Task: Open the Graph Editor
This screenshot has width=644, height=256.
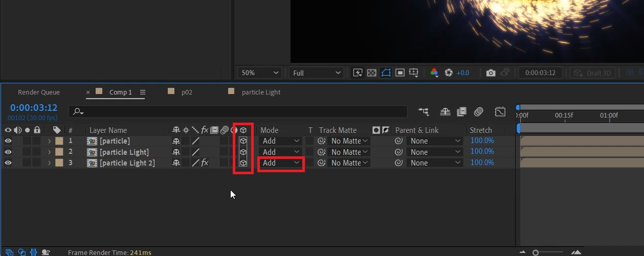Action: click(x=500, y=111)
